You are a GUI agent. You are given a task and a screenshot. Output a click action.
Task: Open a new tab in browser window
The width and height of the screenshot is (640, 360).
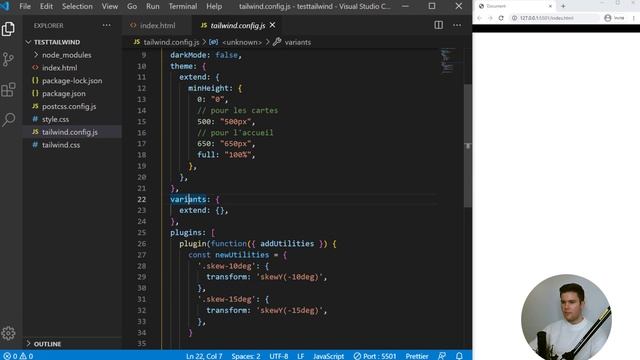pyautogui.click(x=563, y=6)
